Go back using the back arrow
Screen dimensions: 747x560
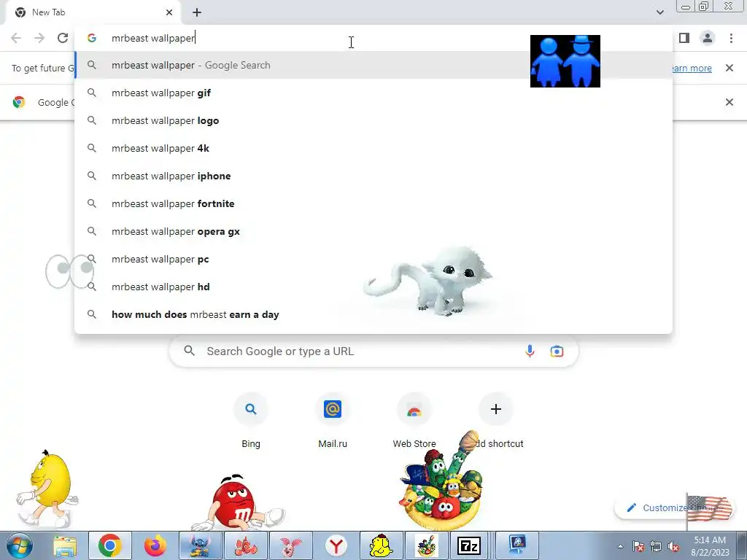(x=16, y=38)
